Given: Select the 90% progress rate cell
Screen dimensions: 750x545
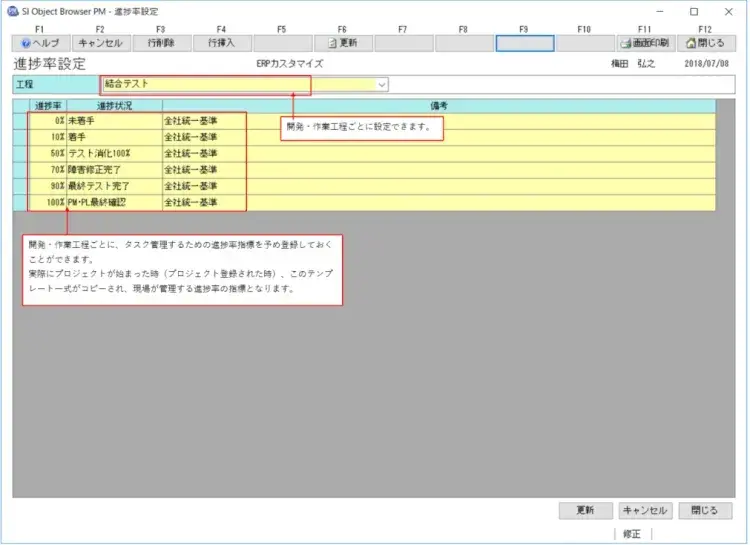Looking at the screenshot, I should point(48,186).
